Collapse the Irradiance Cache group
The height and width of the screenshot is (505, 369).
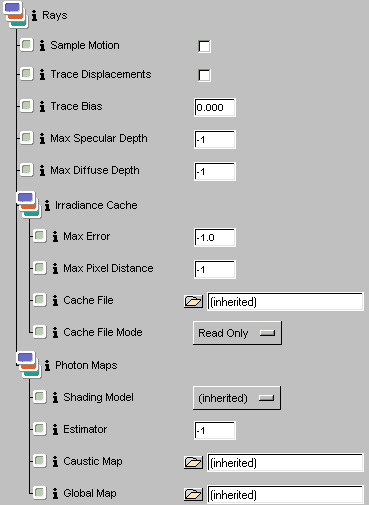pos(29,204)
